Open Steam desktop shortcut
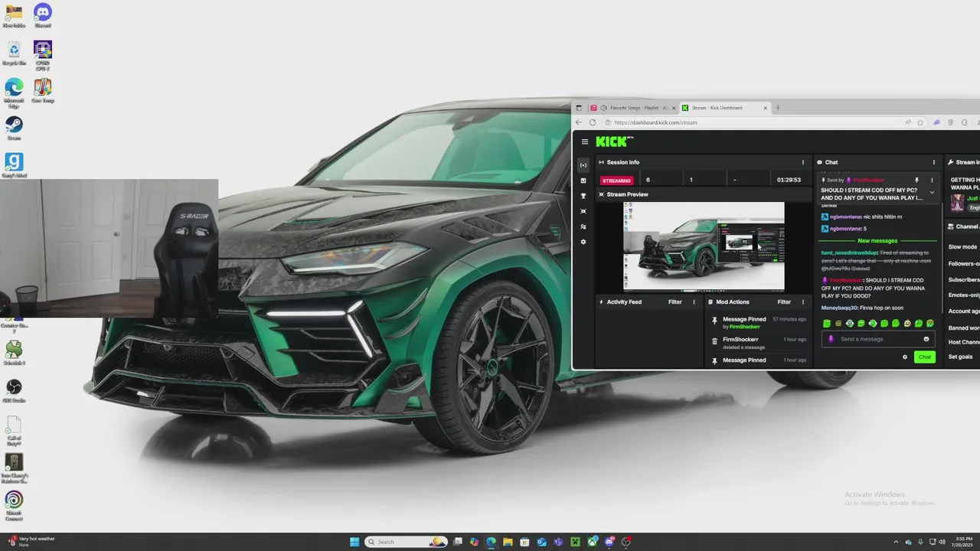The height and width of the screenshot is (551, 980). point(14,127)
